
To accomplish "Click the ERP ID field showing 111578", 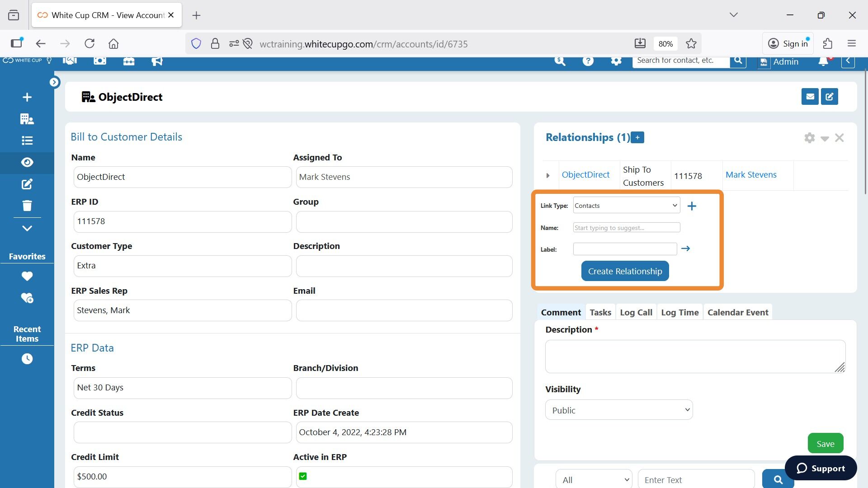I will pyautogui.click(x=182, y=222).
